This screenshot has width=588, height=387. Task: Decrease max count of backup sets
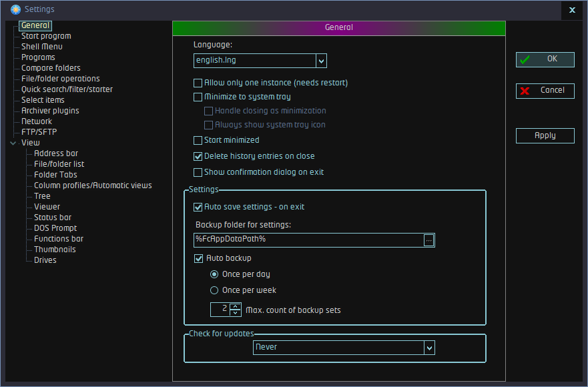point(234,312)
